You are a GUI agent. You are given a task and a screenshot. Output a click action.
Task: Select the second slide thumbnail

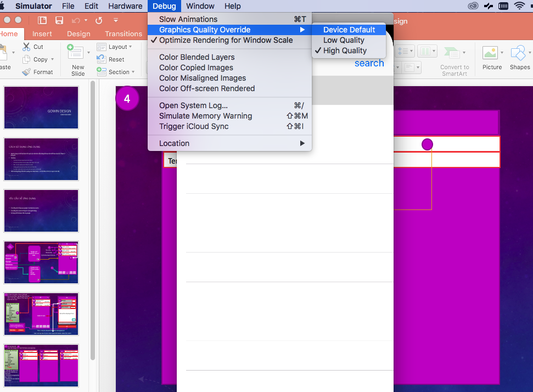click(41, 159)
